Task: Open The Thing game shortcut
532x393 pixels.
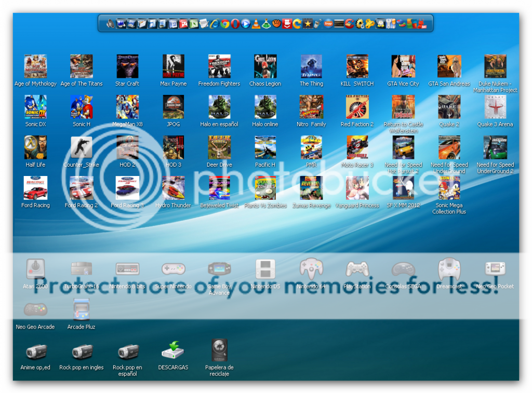Action: point(312,66)
